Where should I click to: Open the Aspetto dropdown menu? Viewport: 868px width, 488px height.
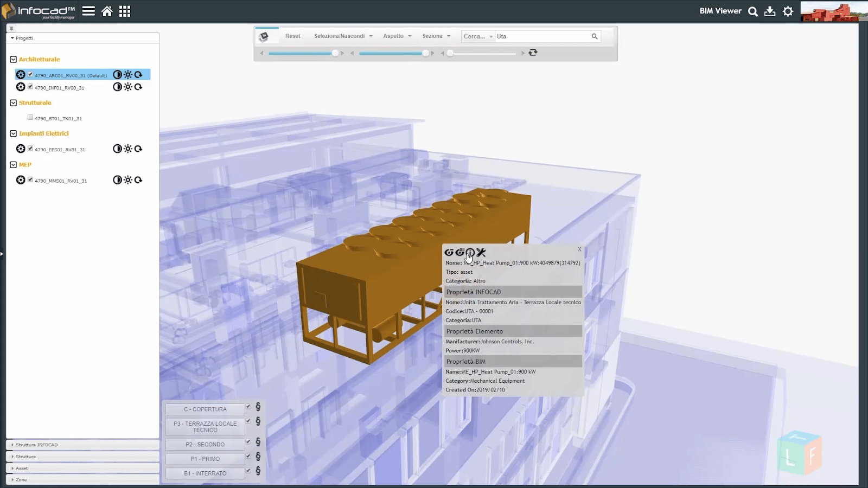click(397, 36)
